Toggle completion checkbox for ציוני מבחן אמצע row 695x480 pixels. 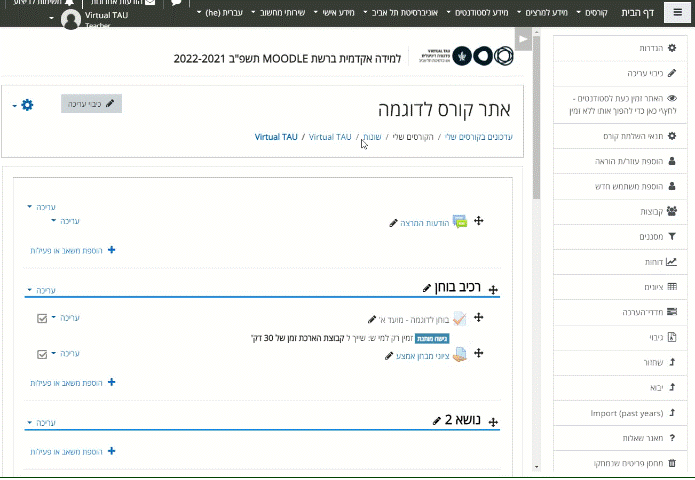(42, 354)
